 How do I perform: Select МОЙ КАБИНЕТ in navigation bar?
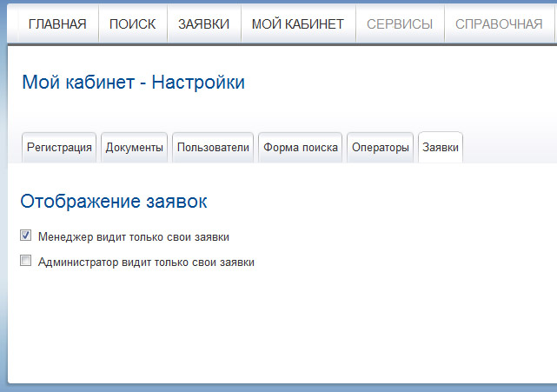(298, 24)
